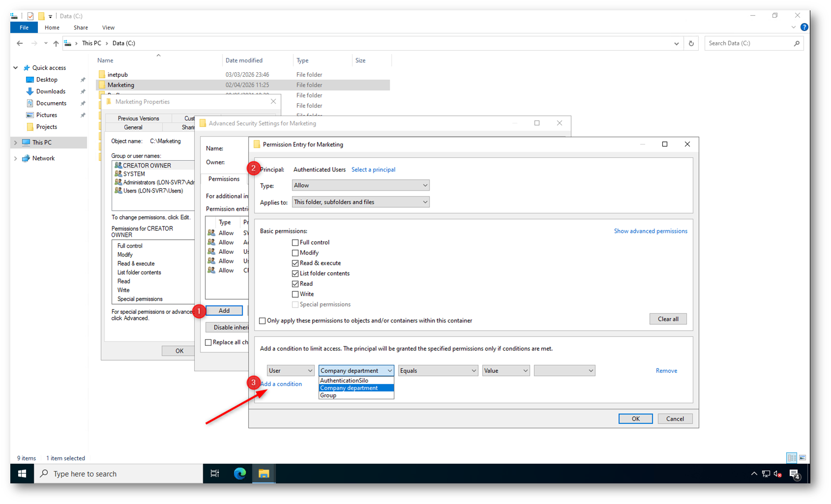
Task: Click the Select a principal link
Action: pyautogui.click(x=373, y=169)
